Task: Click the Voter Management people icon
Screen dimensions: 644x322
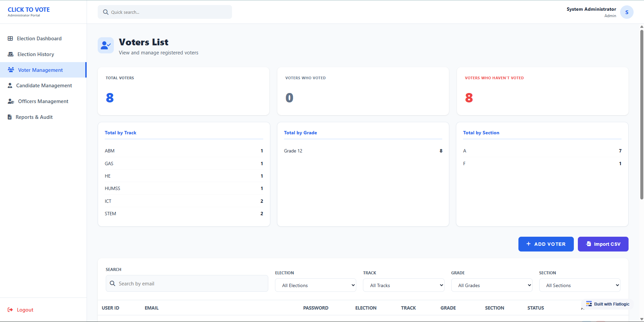Action: tap(11, 70)
